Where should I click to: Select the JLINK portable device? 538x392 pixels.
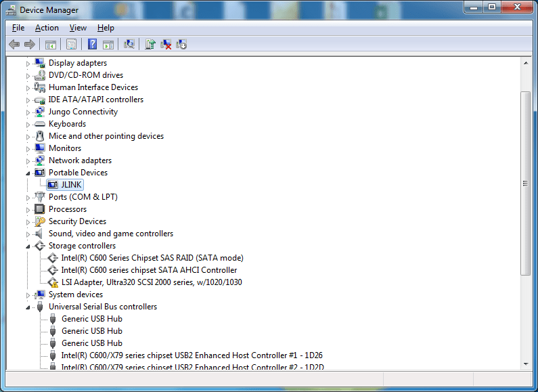pos(72,185)
